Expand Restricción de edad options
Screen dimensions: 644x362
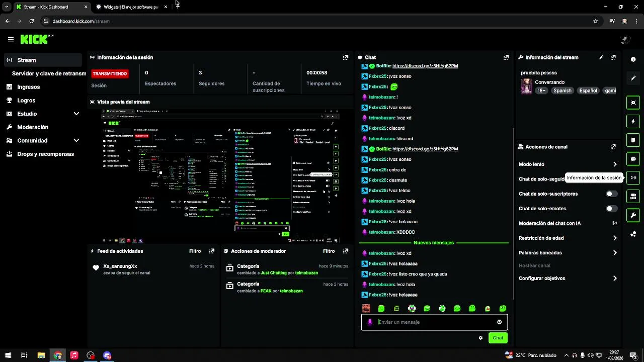(x=615, y=238)
